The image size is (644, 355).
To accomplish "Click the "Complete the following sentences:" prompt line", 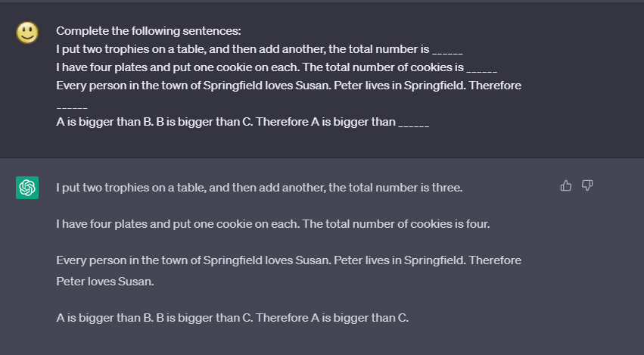I will (148, 31).
